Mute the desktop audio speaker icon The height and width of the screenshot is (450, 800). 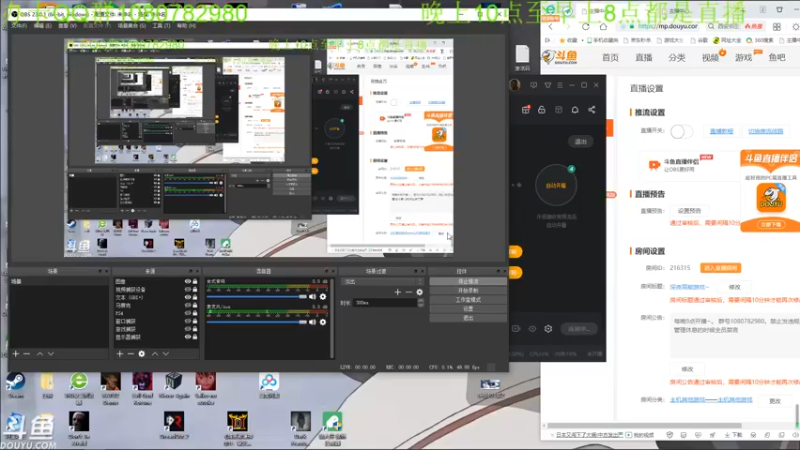pos(312,296)
